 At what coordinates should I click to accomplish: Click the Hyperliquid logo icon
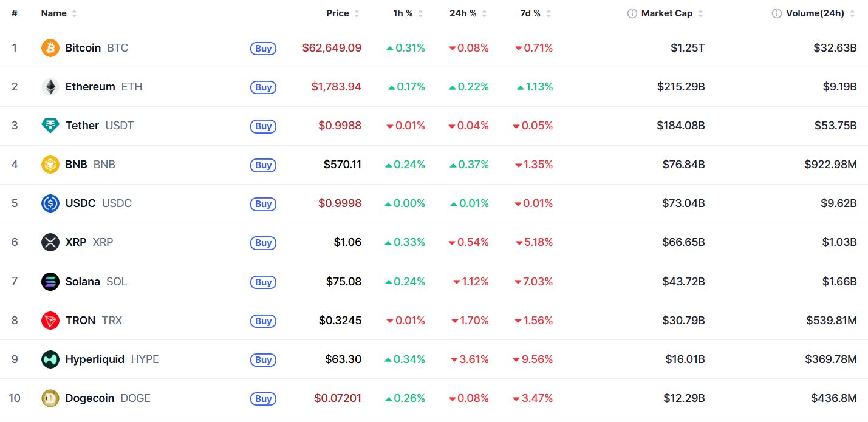[x=50, y=359]
